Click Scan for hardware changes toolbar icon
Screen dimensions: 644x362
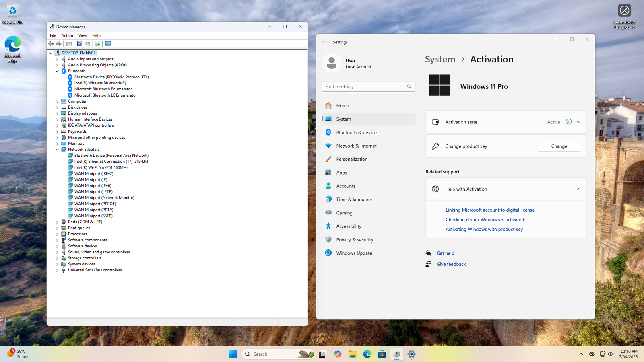(108, 43)
